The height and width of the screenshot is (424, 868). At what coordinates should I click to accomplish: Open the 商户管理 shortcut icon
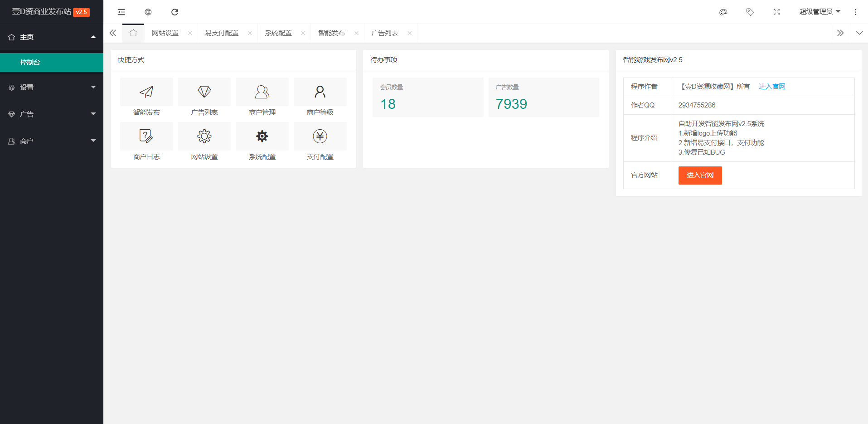pos(262,92)
